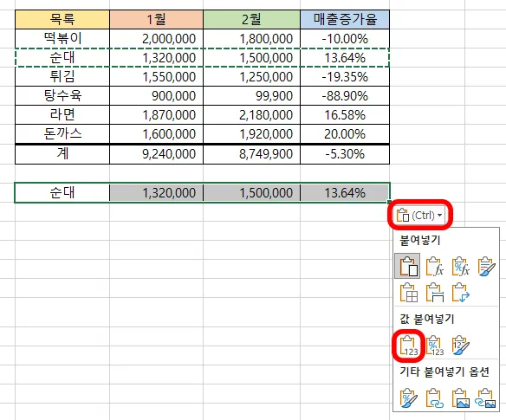This screenshot has height=420, width=506.
Task: Select the 계 total row label cell
Action: click(62, 154)
